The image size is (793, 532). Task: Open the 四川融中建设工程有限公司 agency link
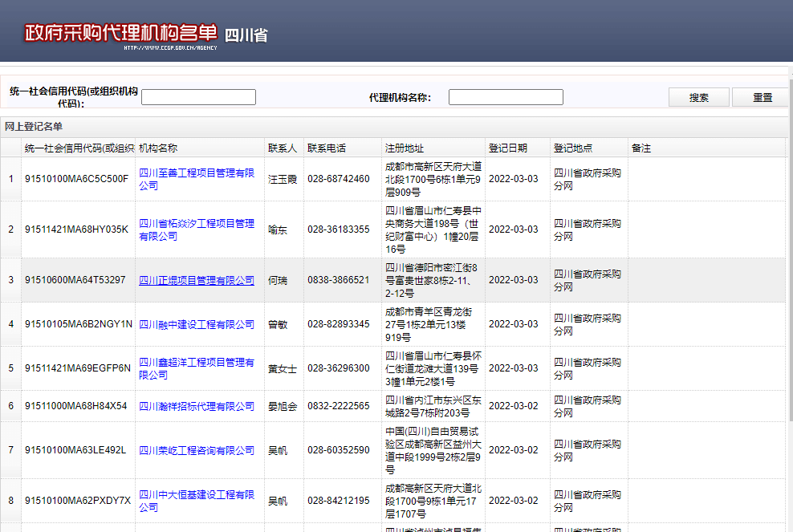(196, 324)
